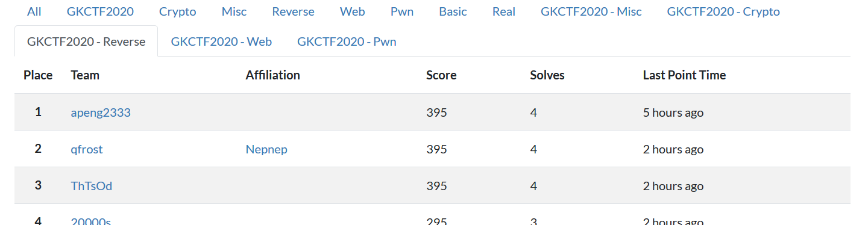Switch to the Web tab
868x225 pixels.
[x=353, y=11]
